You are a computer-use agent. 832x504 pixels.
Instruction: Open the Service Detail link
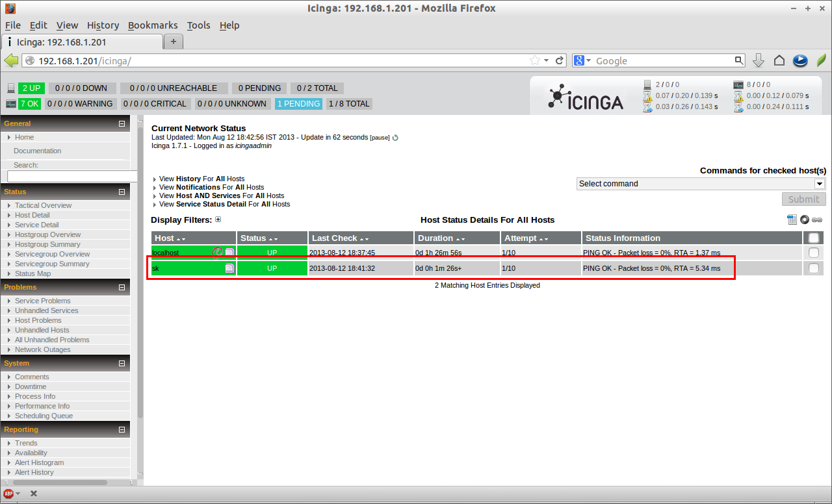click(x=36, y=225)
